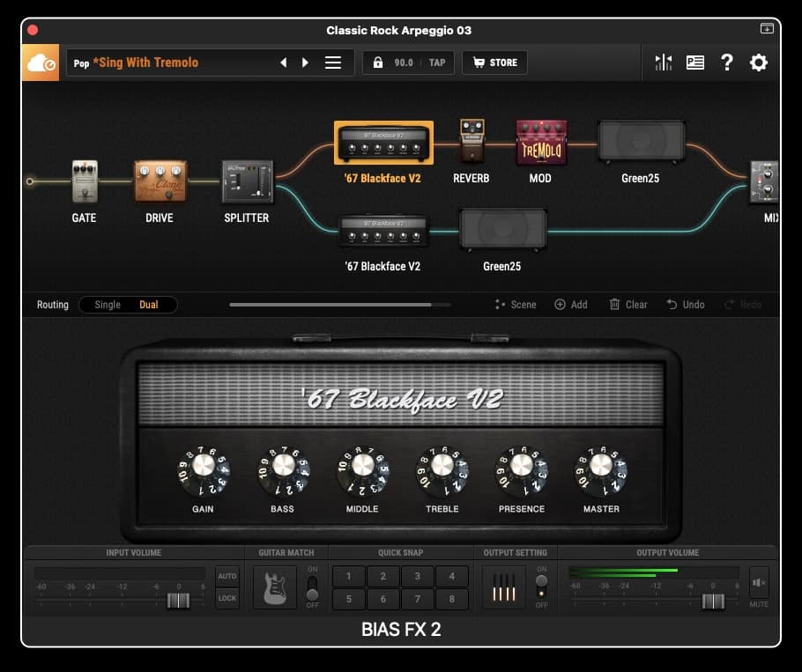Select the Mixer unit at chain end
This screenshot has height=672, width=802.
(x=765, y=182)
